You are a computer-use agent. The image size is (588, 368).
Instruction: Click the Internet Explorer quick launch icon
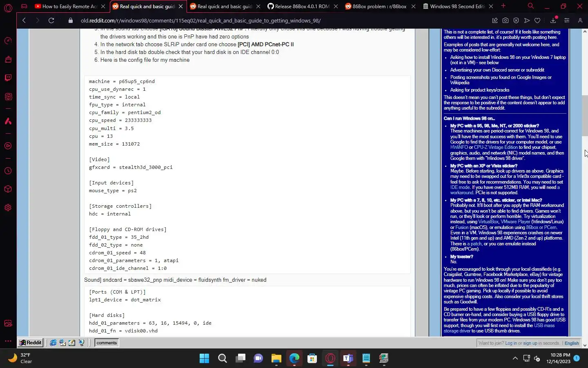pyautogui.click(x=53, y=343)
